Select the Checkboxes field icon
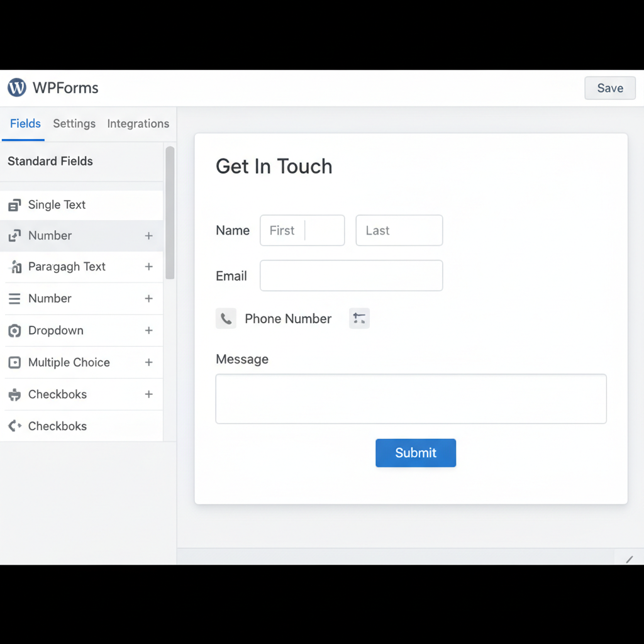The image size is (644, 644). pos(15,394)
